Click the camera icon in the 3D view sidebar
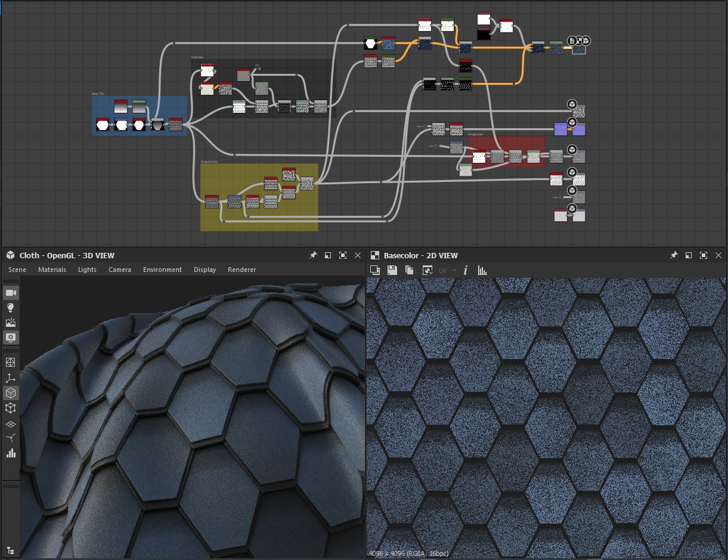This screenshot has height=560, width=728. pyautogui.click(x=11, y=293)
